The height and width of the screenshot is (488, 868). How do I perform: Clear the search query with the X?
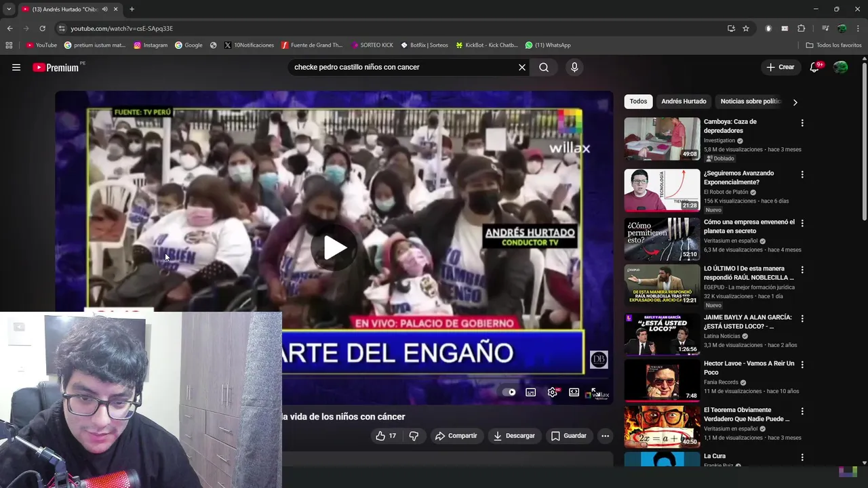(x=522, y=67)
